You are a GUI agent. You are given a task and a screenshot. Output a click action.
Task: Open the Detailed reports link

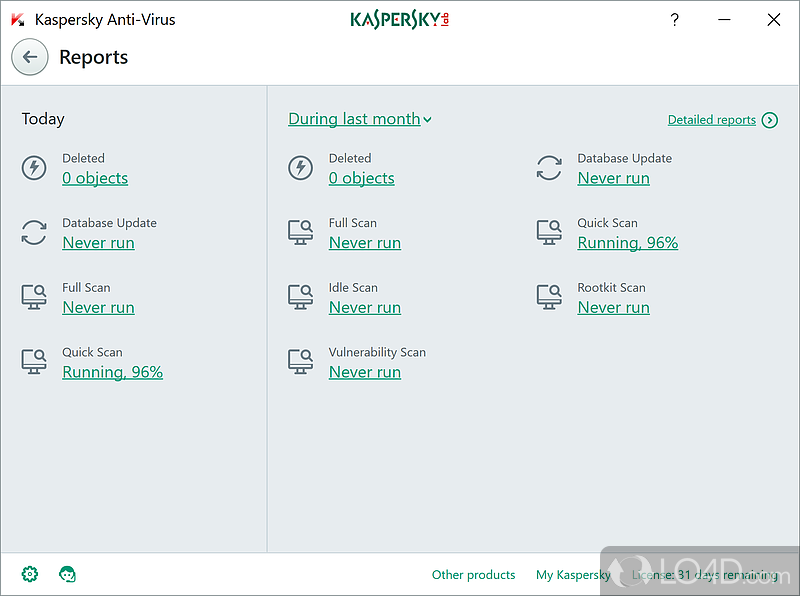pyautogui.click(x=711, y=120)
